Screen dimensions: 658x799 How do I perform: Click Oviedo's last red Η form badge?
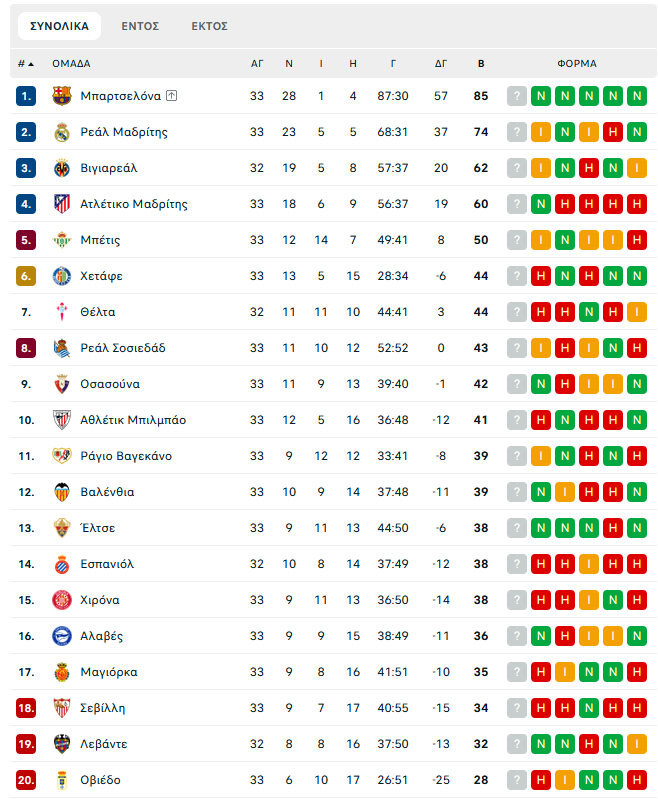(637, 780)
